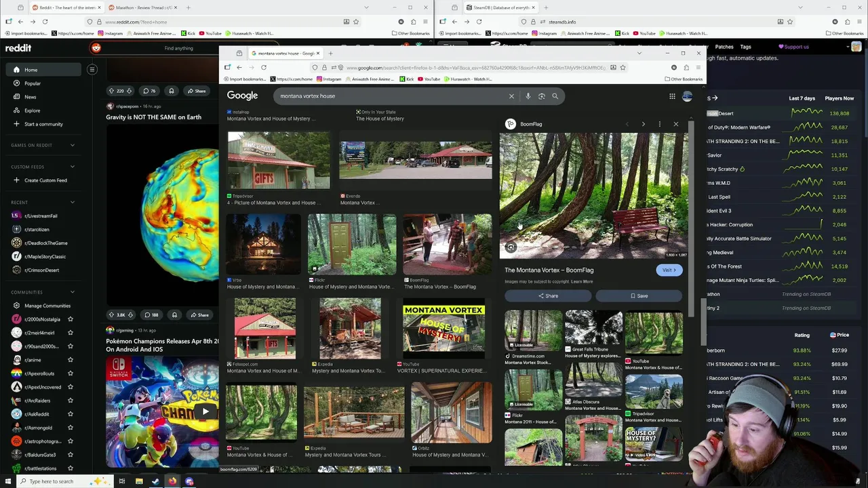
Task: Favorite r/2meirl4meirl with its star
Action: click(70, 333)
